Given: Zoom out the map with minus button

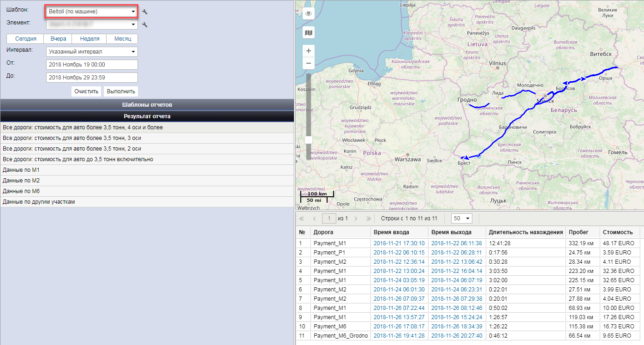Looking at the screenshot, I should (x=309, y=63).
